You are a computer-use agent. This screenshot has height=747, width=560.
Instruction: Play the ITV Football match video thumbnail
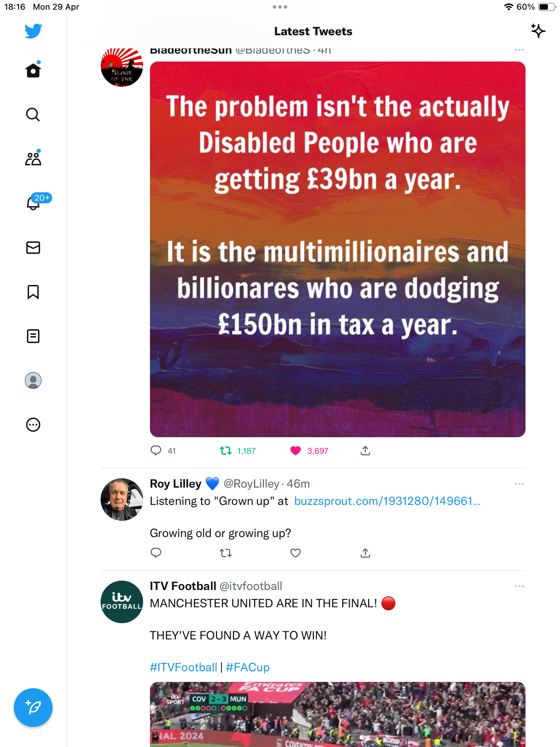pos(338,714)
